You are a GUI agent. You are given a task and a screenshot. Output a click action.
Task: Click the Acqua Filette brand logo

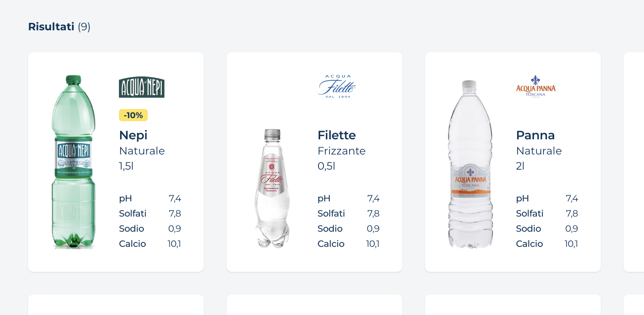point(336,87)
